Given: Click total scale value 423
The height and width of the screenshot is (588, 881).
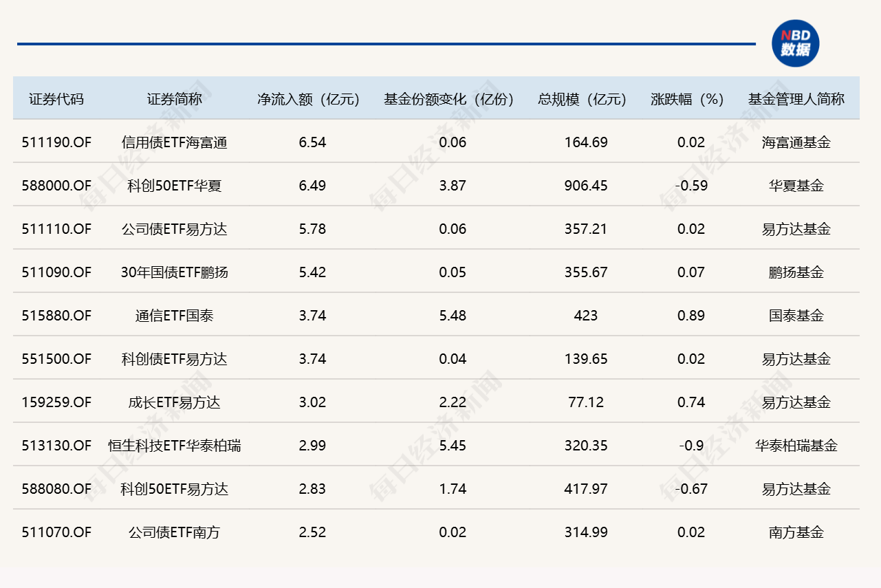Looking at the screenshot, I should click(x=585, y=316).
